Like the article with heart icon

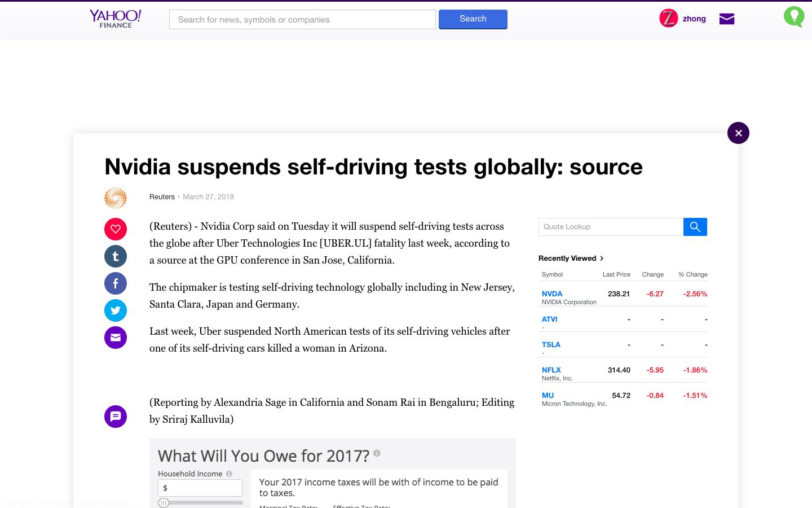pyautogui.click(x=116, y=229)
